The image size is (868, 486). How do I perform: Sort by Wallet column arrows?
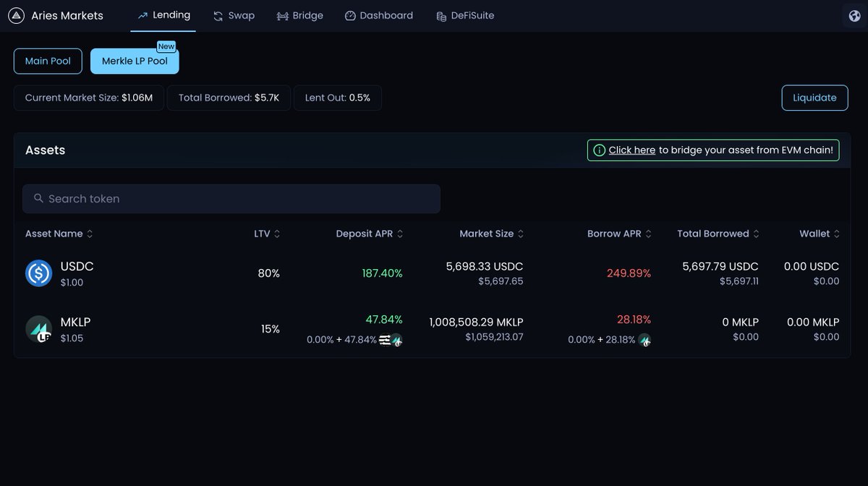[837, 234]
